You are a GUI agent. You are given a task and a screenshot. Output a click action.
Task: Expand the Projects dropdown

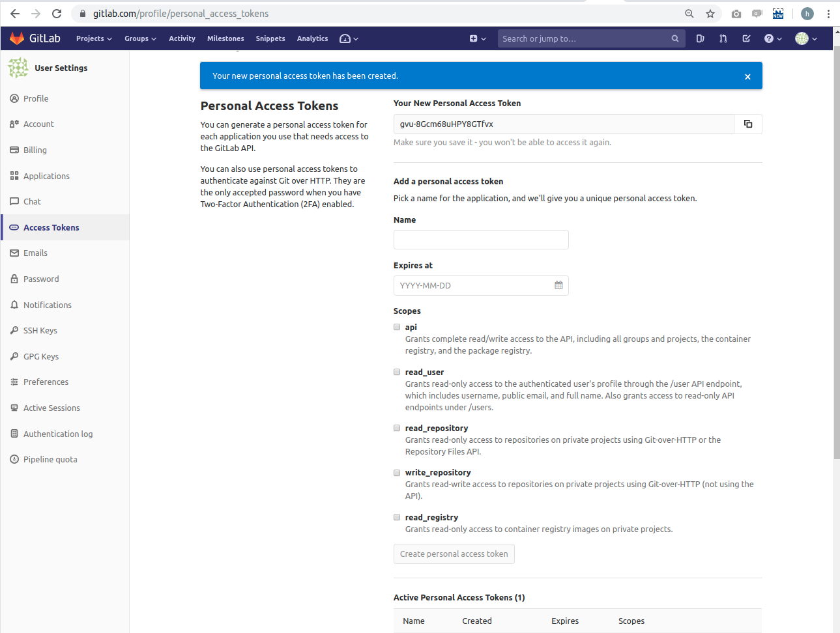[x=94, y=38]
